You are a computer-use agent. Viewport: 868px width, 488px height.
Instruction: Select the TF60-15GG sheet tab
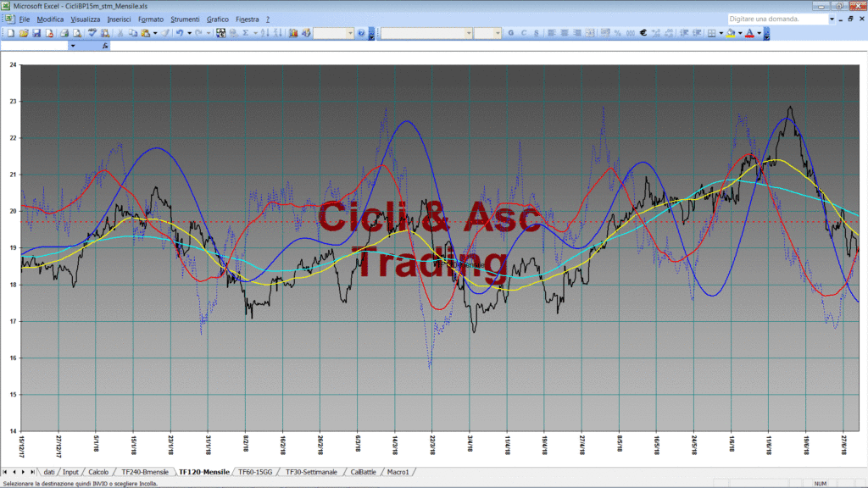click(x=255, y=472)
